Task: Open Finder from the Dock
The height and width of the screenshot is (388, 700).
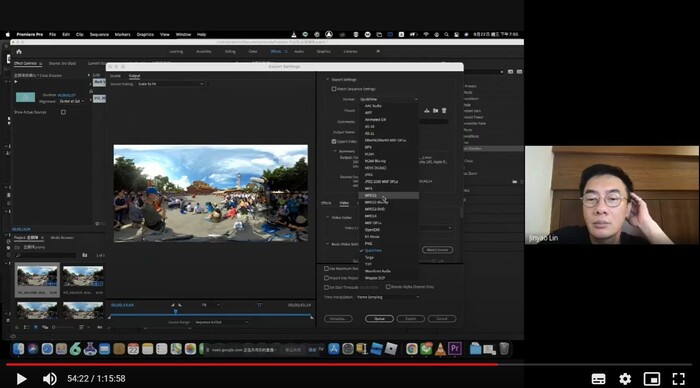Action: [18, 349]
